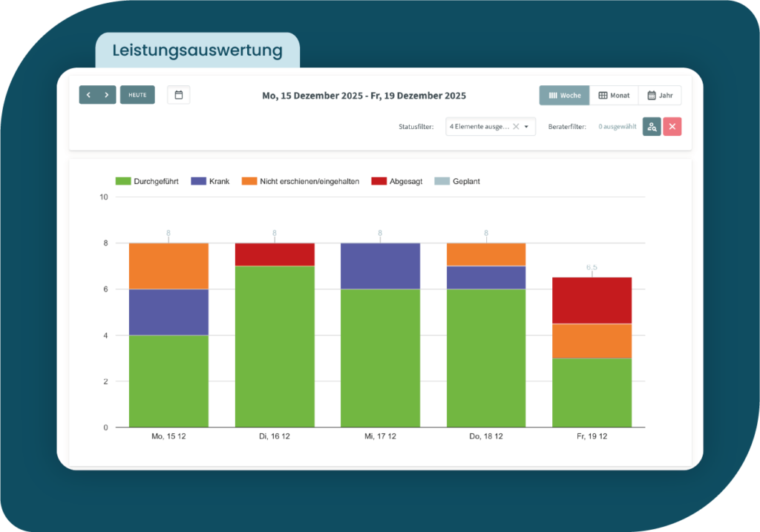Clear the advisor filter with red X
The width and height of the screenshot is (760, 532).
672,127
